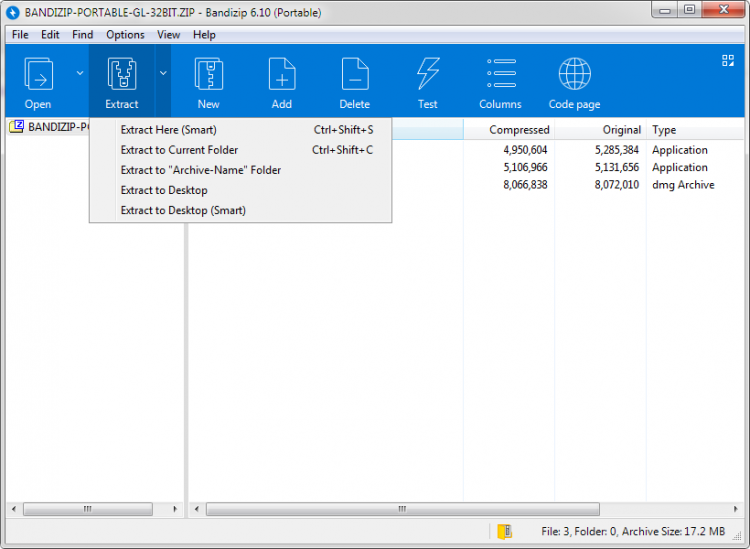Select the zip archive icon in folder tree
Screen dimensions: 750x549
[17, 126]
